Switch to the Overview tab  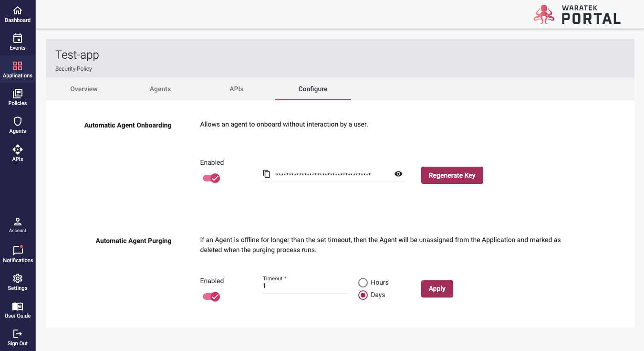tap(84, 89)
